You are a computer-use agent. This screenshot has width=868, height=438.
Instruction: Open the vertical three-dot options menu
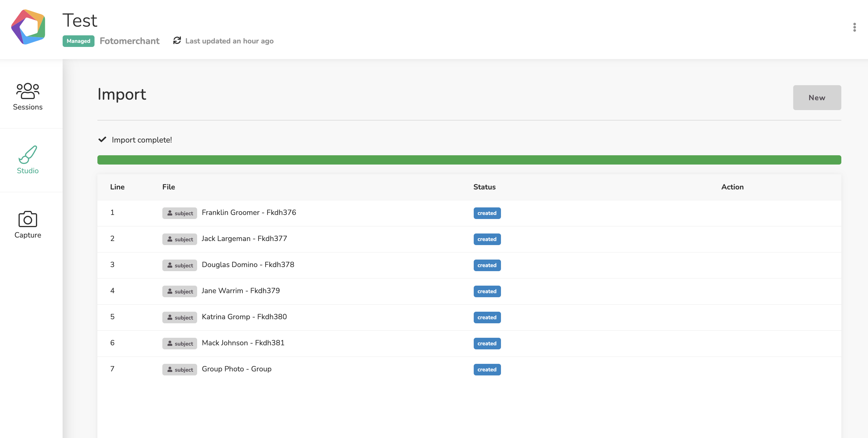[854, 27]
